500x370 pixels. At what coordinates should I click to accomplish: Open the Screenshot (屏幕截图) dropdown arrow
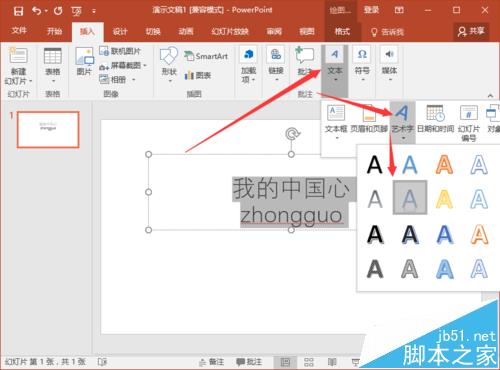pos(145,65)
